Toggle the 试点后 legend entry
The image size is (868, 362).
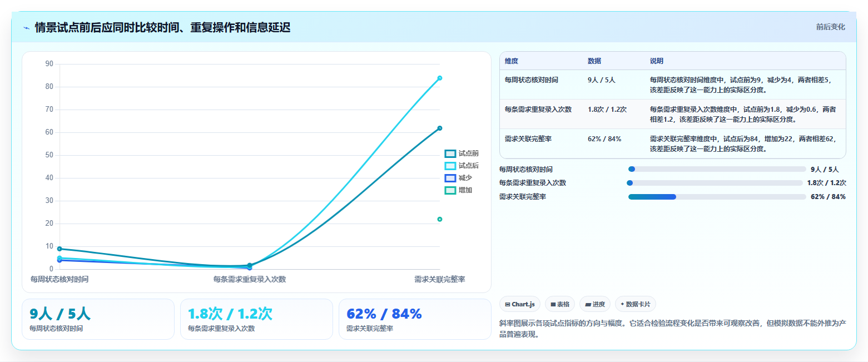462,166
